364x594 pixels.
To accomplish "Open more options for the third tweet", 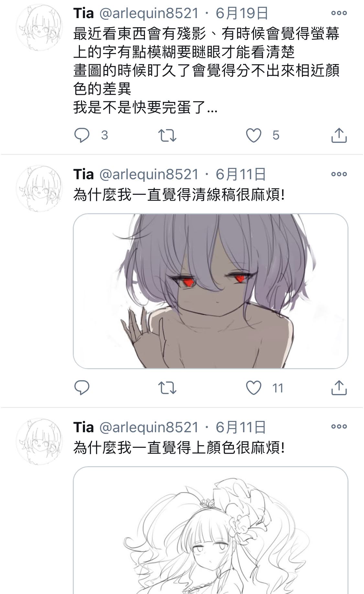I will (x=339, y=426).
